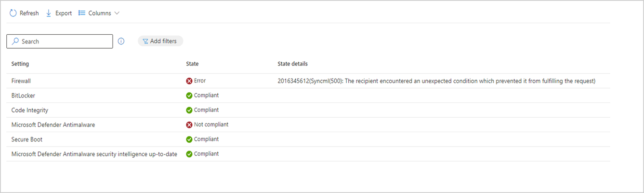The height and width of the screenshot is (193, 644).
Task: Select the Firewall setting row
Action: click(x=308, y=81)
